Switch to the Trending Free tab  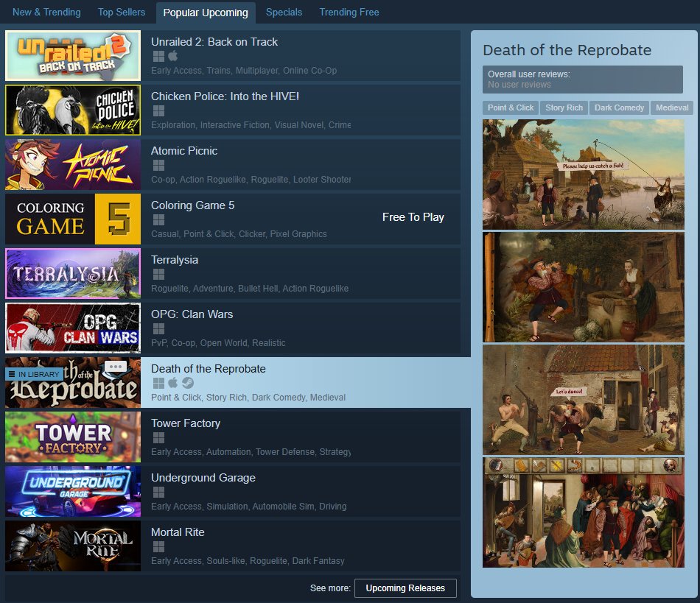(349, 12)
